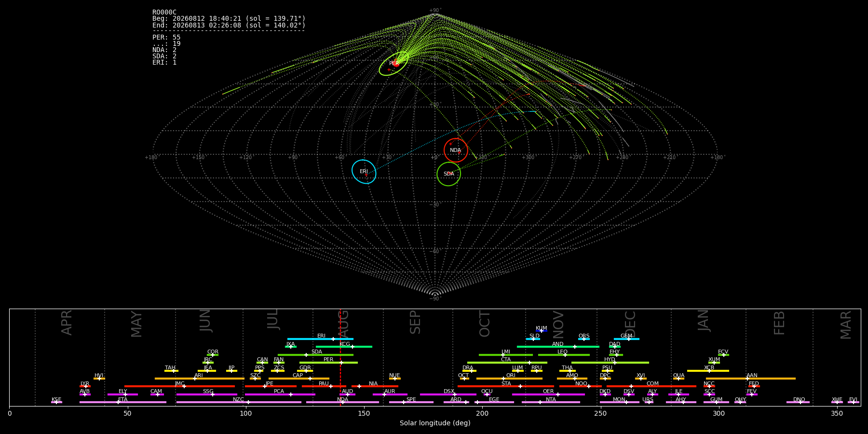868x434 pixels.
Task: Click the DRA shower label
Action: [468, 368]
